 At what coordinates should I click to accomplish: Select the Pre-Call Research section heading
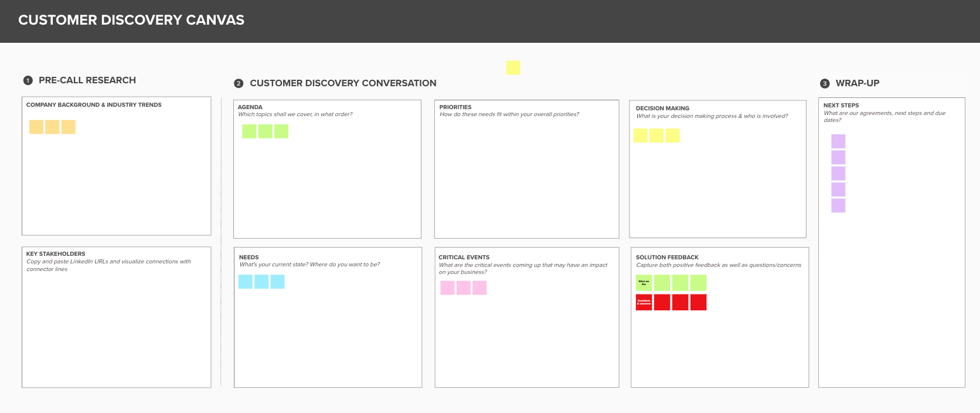(x=87, y=80)
